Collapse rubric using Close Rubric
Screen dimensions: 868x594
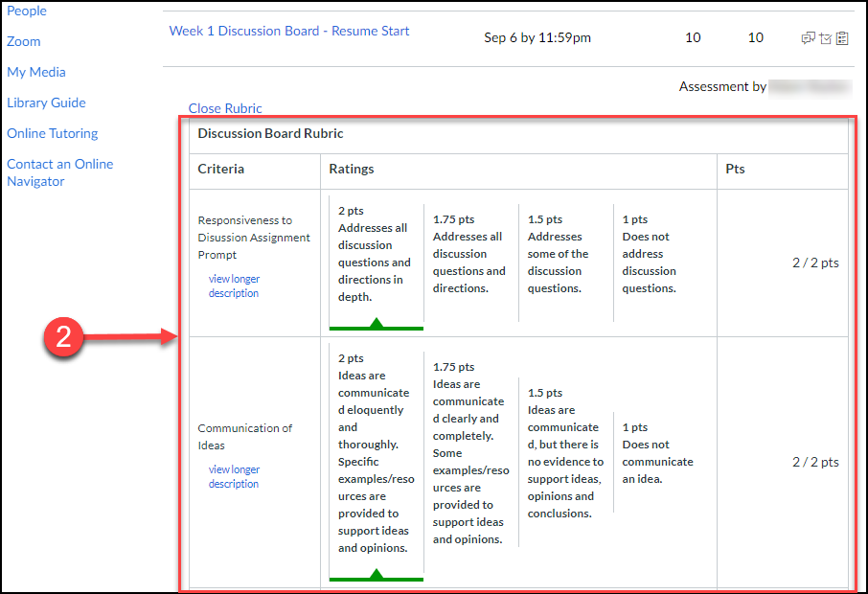(225, 108)
